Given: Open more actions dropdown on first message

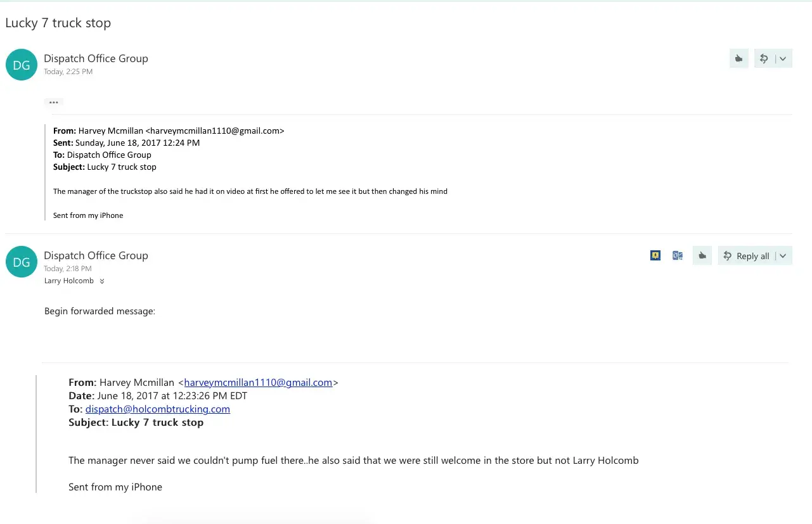Looking at the screenshot, I should click(783, 58).
